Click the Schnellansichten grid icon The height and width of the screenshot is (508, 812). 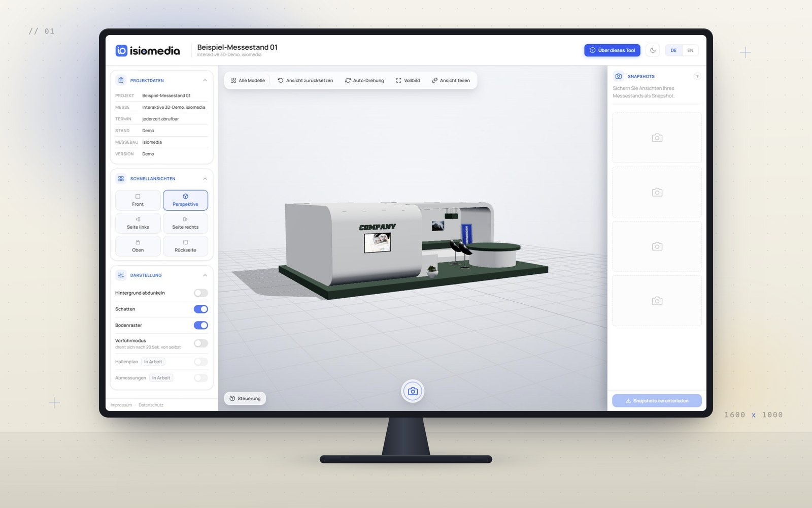(x=121, y=178)
